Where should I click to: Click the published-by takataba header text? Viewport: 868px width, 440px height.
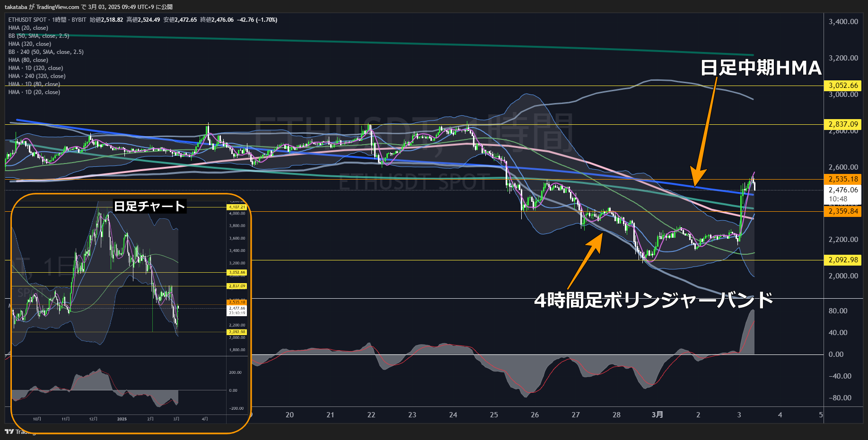tap(88, 7)
